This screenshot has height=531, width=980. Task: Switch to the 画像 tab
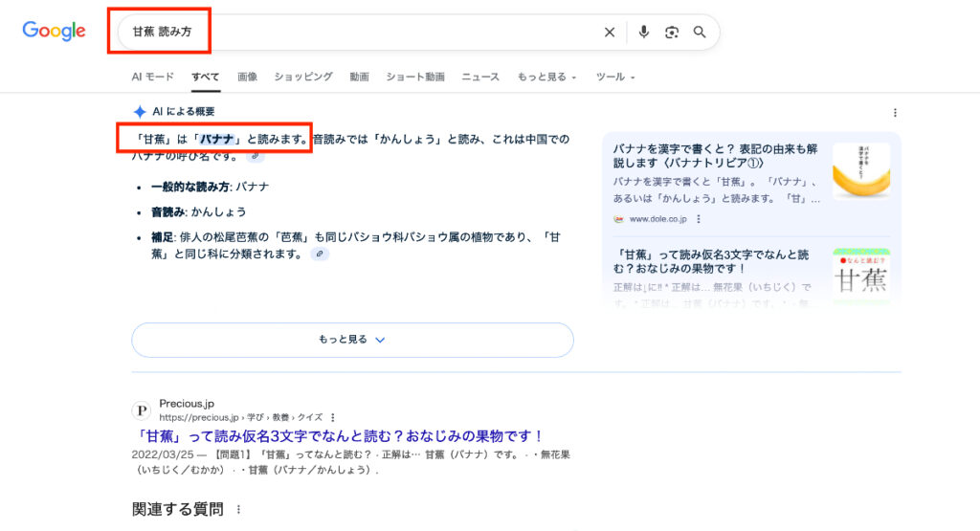pos(247,77)
